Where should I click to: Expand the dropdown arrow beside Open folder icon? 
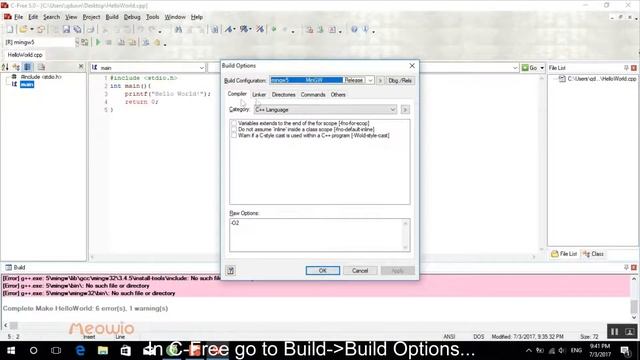tap(32, 29)
